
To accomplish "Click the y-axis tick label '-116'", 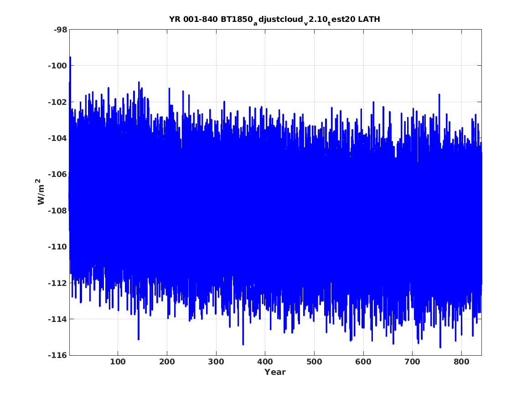I will click(57, 355).
